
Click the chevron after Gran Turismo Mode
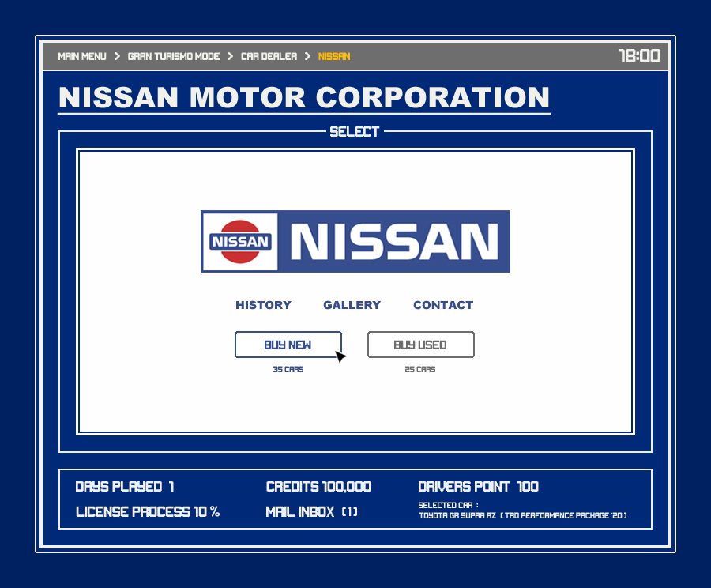pos(230,57)
